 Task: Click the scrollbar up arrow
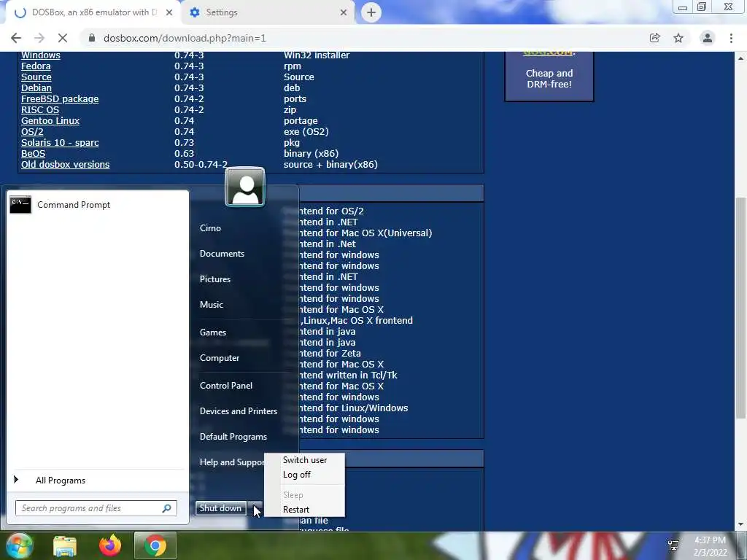tap(740, 58)
